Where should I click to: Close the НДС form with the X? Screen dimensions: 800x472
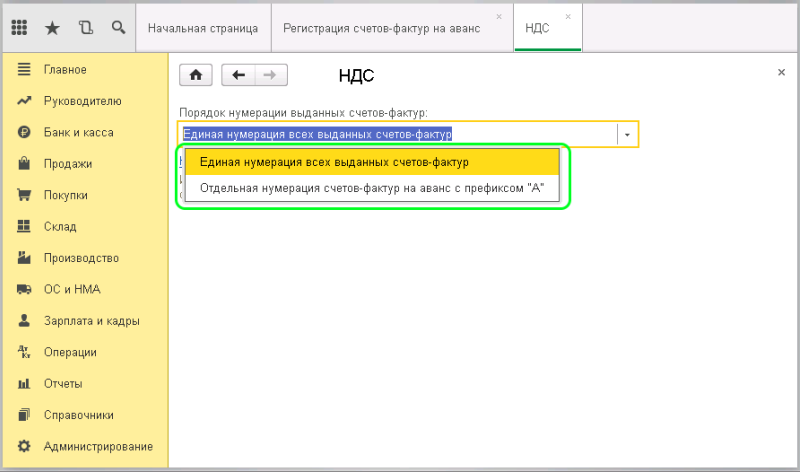781,72
